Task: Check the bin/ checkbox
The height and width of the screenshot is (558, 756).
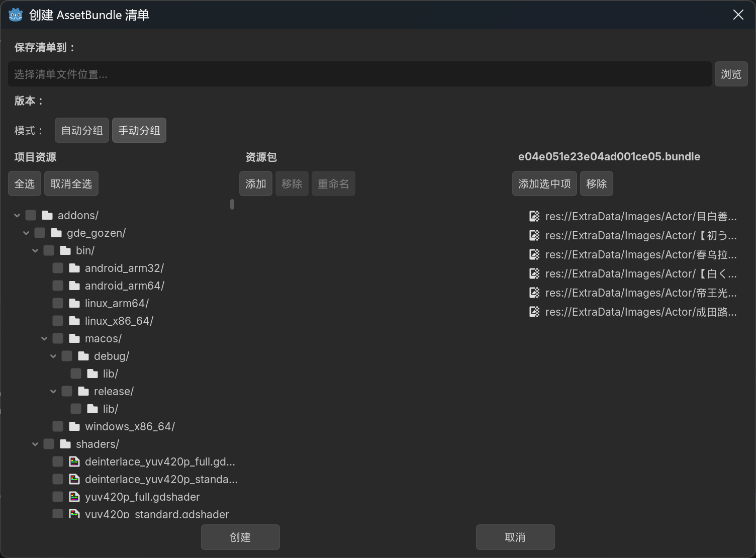Action: [x=49, y=251]
